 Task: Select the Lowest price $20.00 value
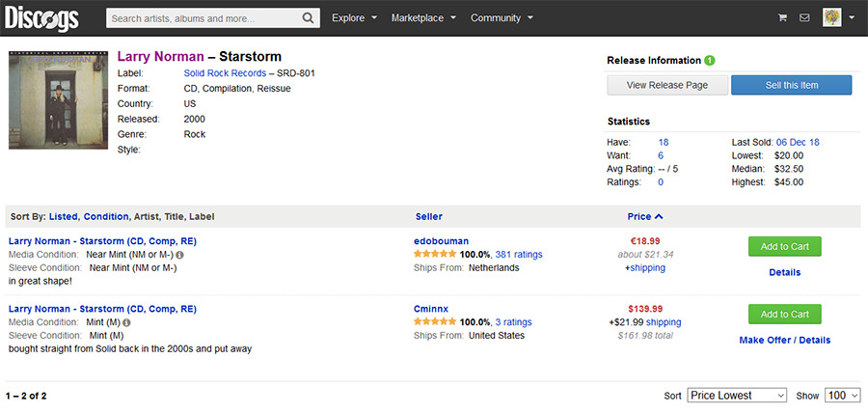pyautogui.click(x=790, y=155)
